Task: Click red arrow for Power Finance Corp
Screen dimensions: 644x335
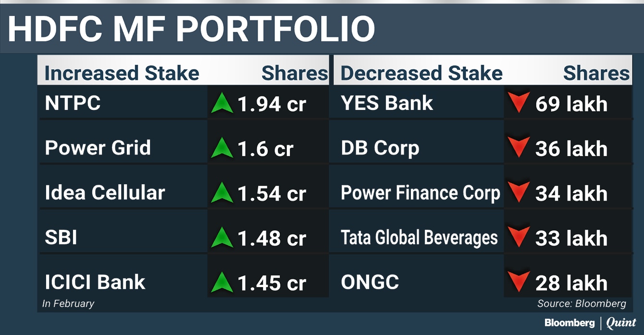Action: (x=518, y=193)
